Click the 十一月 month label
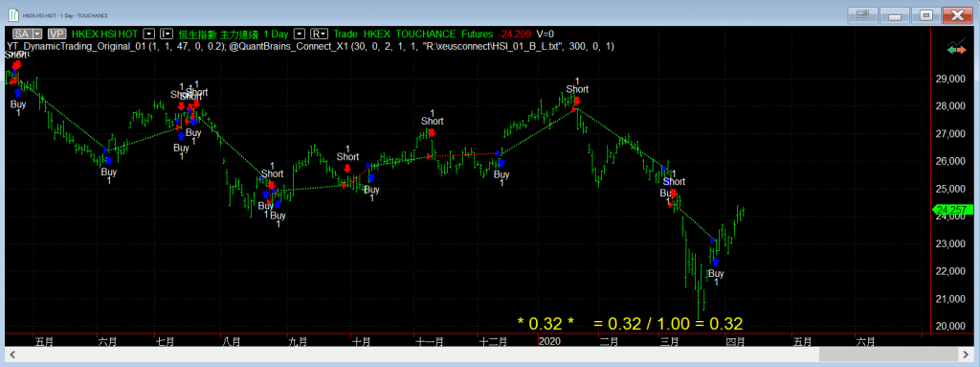This screenshot has width=980, height=367. point(430,342)
